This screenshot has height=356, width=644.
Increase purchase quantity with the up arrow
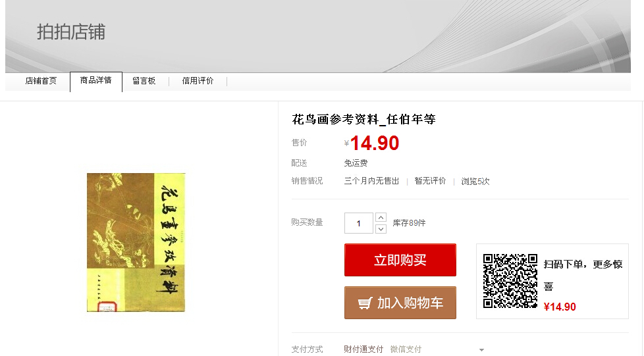pyautogui.click(x=381, y=217)
